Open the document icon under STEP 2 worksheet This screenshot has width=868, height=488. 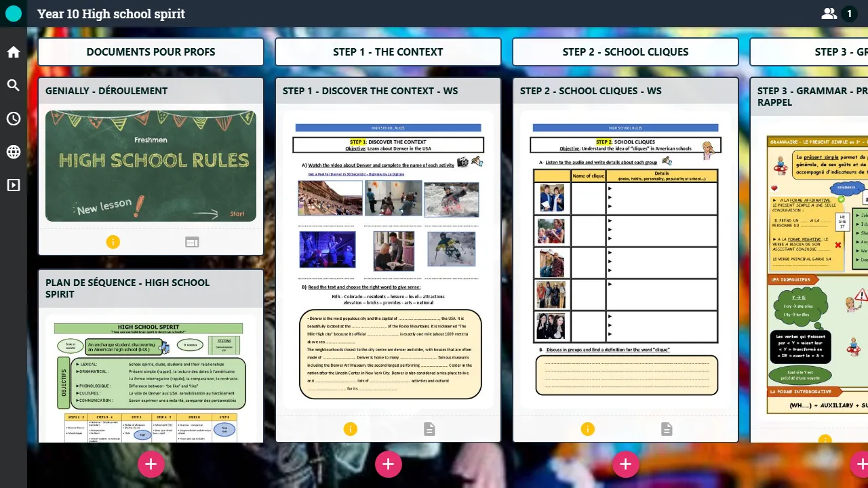coord(666,428)
